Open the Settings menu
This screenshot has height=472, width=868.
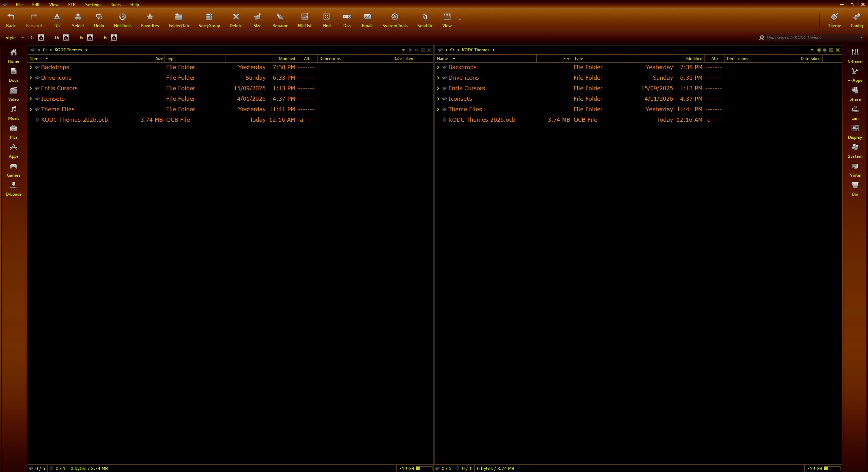pyautogui.click(x=93, y=5)
